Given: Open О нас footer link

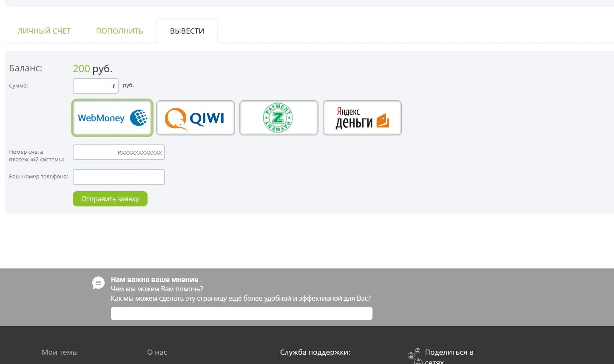Looking at the screenshot, I should [157, 352].
